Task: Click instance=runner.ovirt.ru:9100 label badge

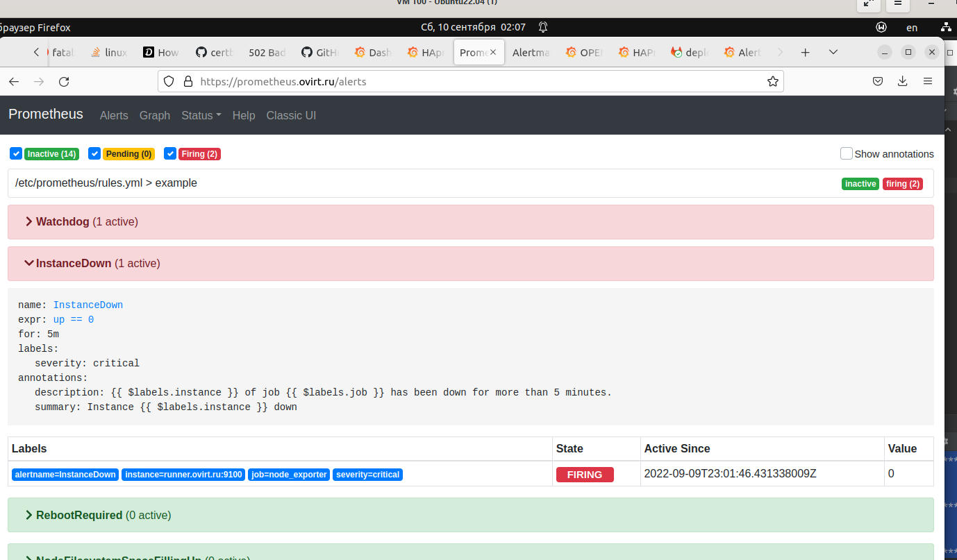Action: coord(183,475)
